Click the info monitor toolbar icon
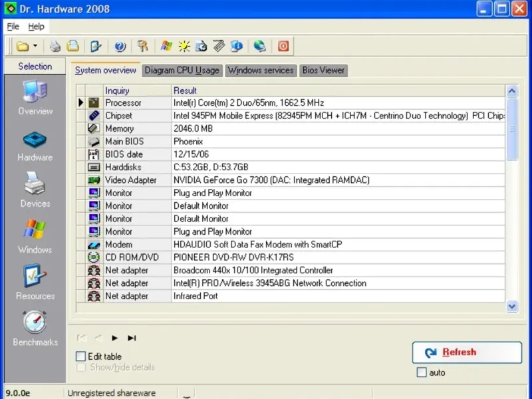The height and width of the screenshot is (399, 532). [x=237, y=46]
